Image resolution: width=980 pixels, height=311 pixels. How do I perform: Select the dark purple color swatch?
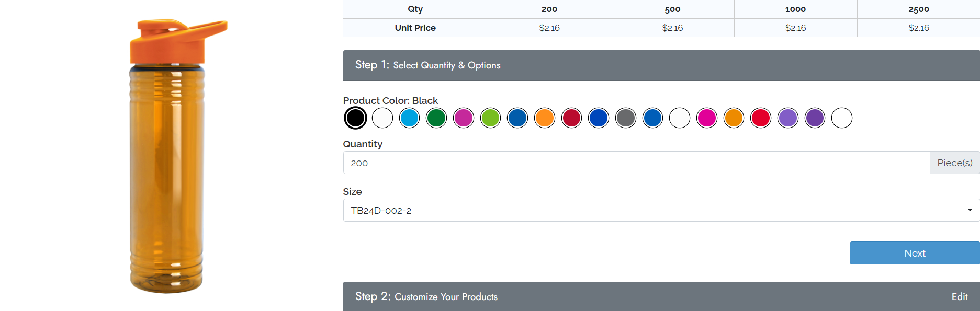pos(815,118)
